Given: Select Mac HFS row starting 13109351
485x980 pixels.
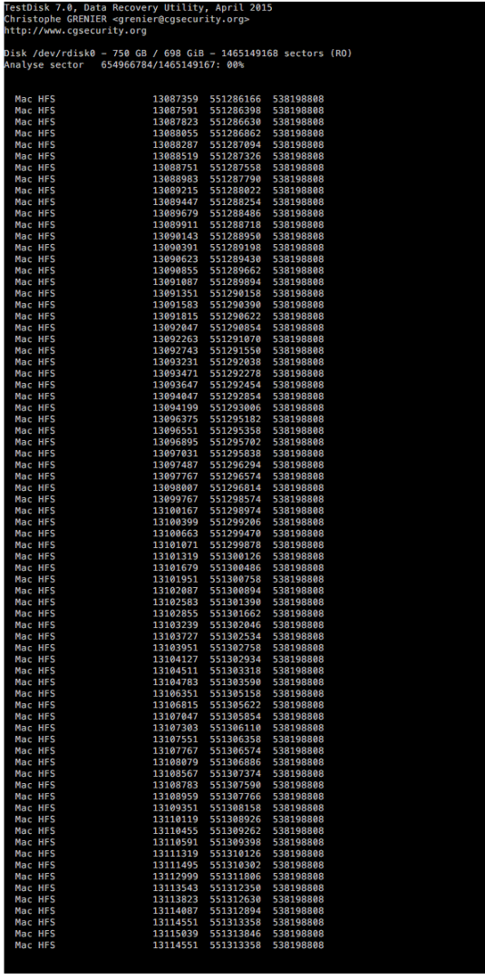Looking at the screenshot, I should [170, 809].
